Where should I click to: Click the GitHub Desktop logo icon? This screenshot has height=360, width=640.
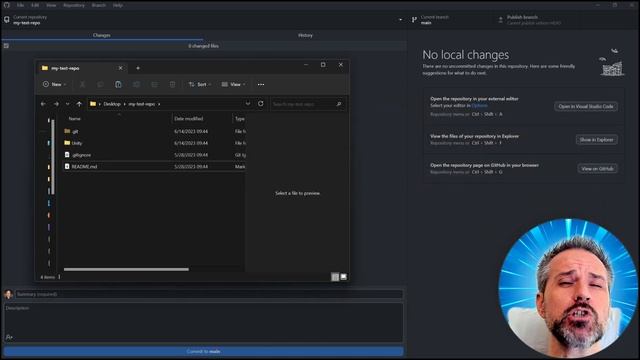7,5
